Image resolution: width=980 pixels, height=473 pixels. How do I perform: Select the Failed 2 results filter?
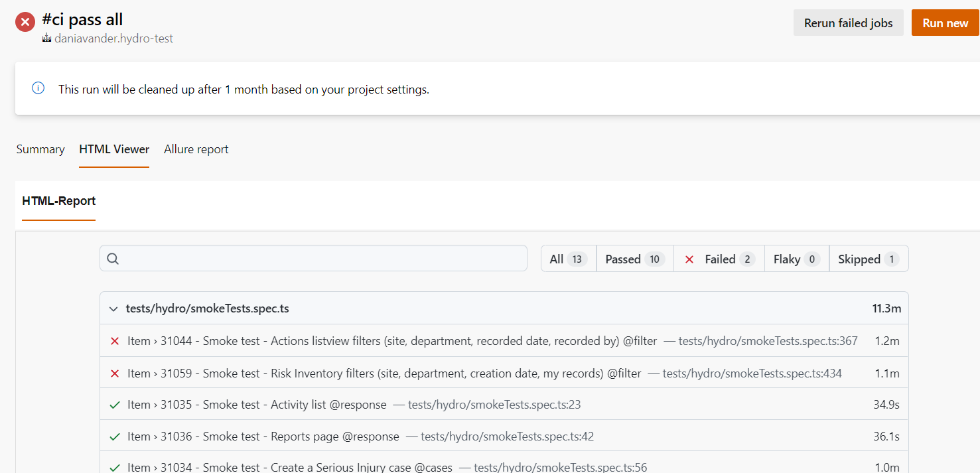(719, 259)
